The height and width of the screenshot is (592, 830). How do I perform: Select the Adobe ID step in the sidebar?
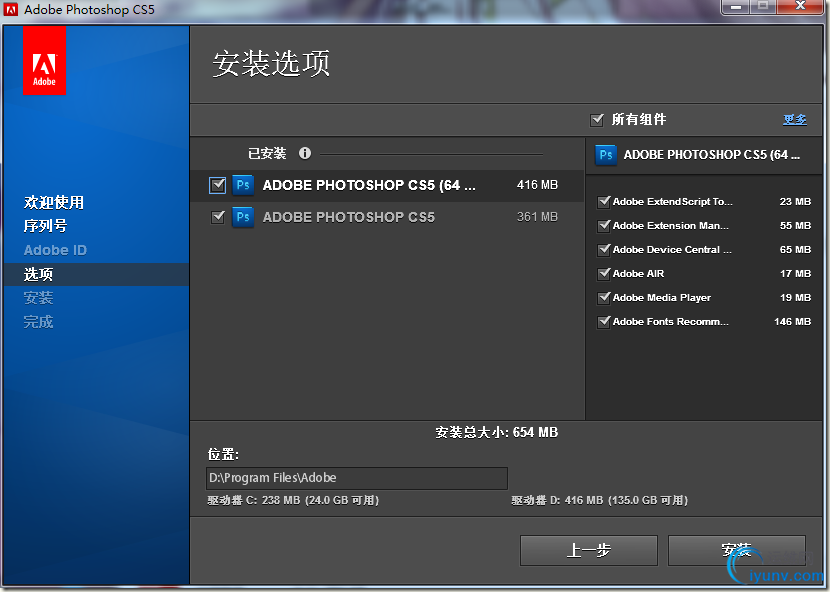[x=55, y=250]
